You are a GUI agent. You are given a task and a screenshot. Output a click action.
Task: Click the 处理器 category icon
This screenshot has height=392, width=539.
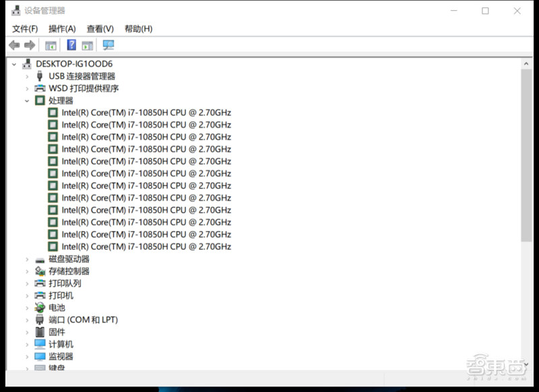pyautogui.click(x=40, y=100)
